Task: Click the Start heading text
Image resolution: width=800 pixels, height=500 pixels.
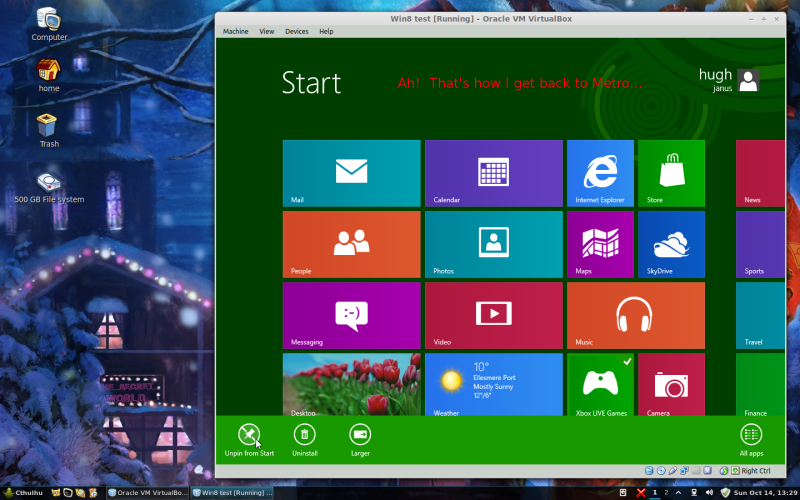Action: (x=311, y=83)
